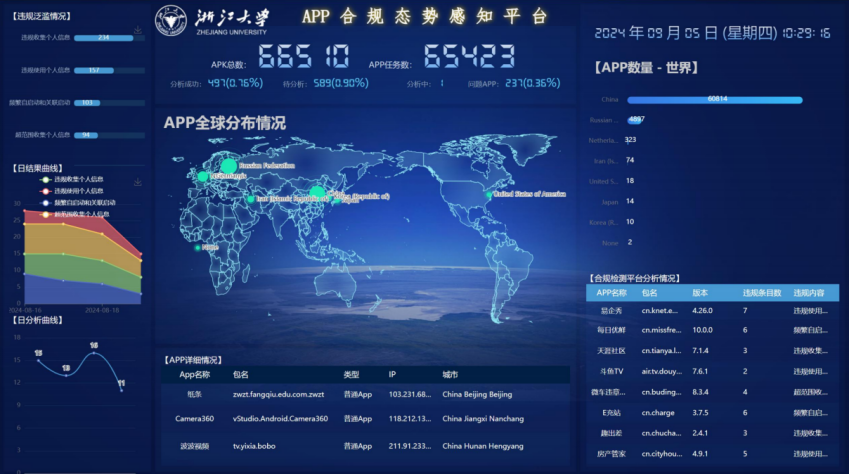Click the download icon beside 日结果曲线 chart
Viewport: 849px width, 474px height.
(x=137, y=182)
